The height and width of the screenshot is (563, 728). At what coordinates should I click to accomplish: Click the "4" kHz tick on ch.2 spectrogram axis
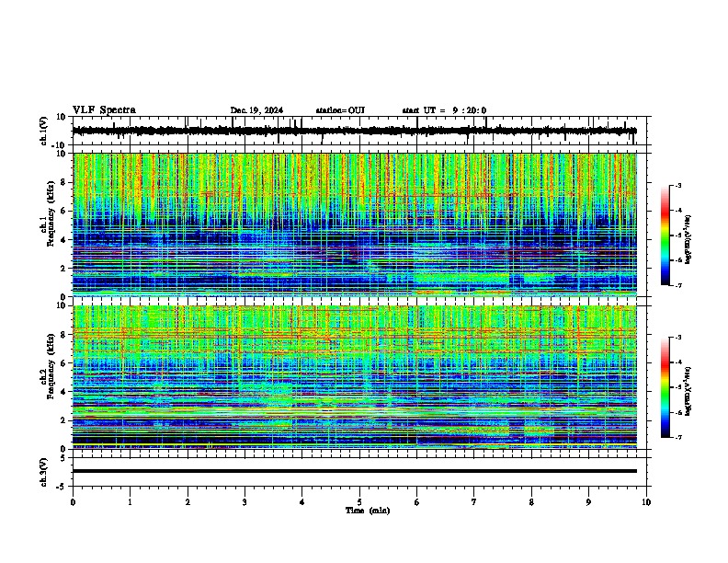(x=65, y=392)
